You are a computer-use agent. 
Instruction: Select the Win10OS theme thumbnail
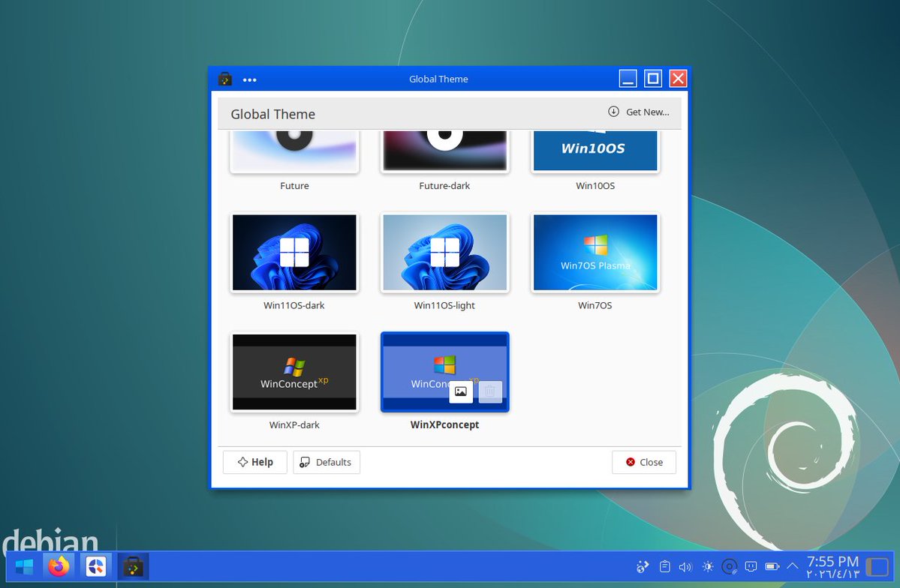pos(595,151)
